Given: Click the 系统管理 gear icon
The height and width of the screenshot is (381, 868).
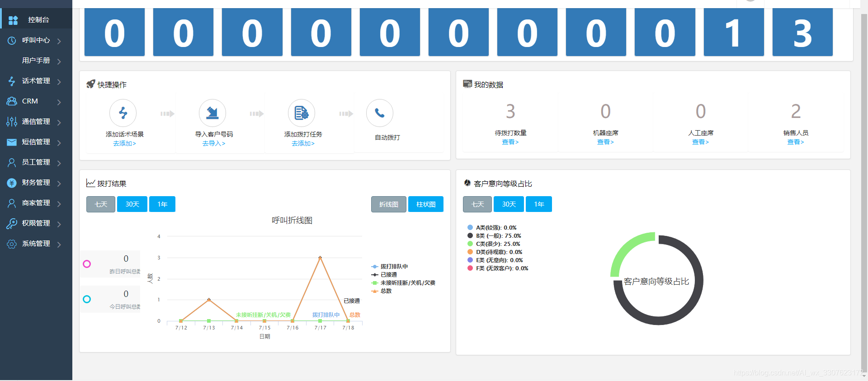Looking at the screenshot, I should click(x=12, y=244).
